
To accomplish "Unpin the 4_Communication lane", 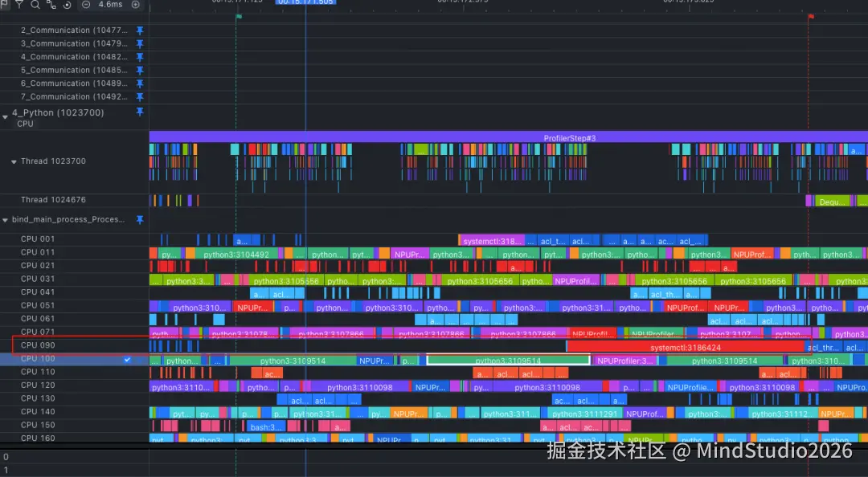I will 140,57.
